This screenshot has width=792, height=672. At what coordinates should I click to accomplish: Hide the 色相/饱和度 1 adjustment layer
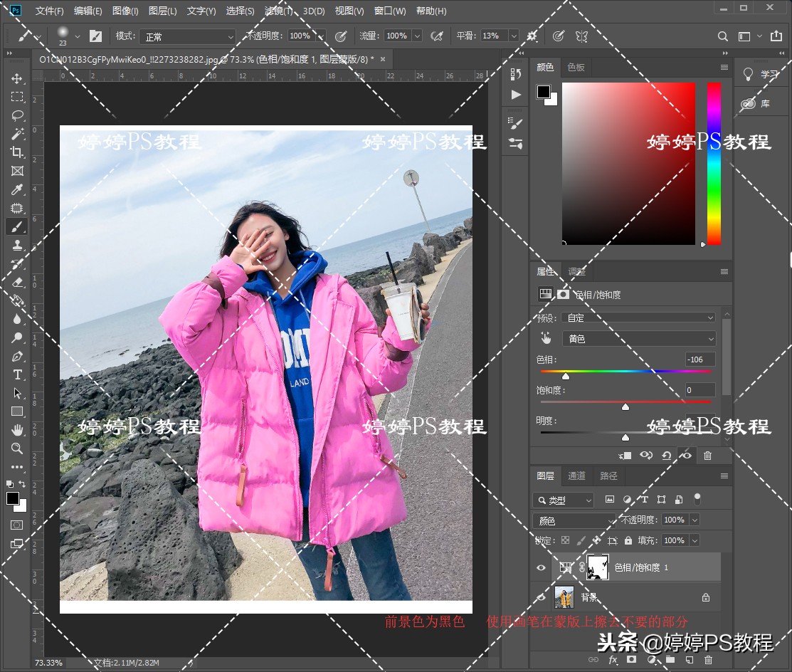pyautogui.click(x=541, y=567)
